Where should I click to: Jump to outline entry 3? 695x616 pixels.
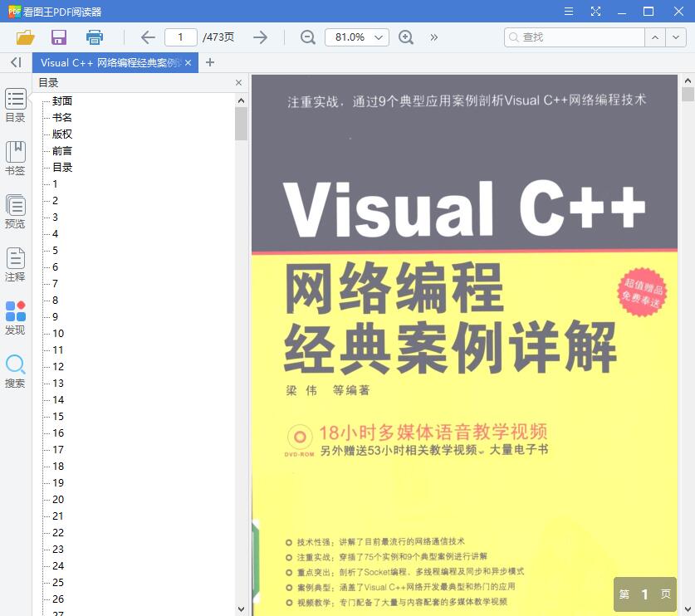coord(55,218)
